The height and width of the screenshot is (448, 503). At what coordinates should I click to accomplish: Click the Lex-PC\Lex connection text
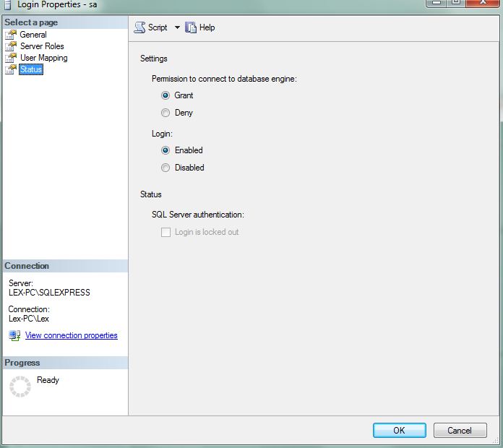pos(29,319)
